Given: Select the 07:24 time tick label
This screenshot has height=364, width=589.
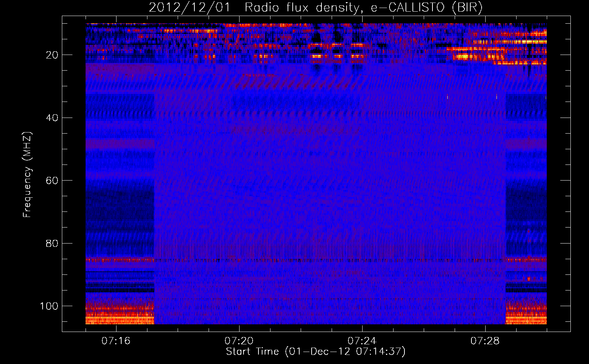Looking at the screenshot, I should coord(362,341).
